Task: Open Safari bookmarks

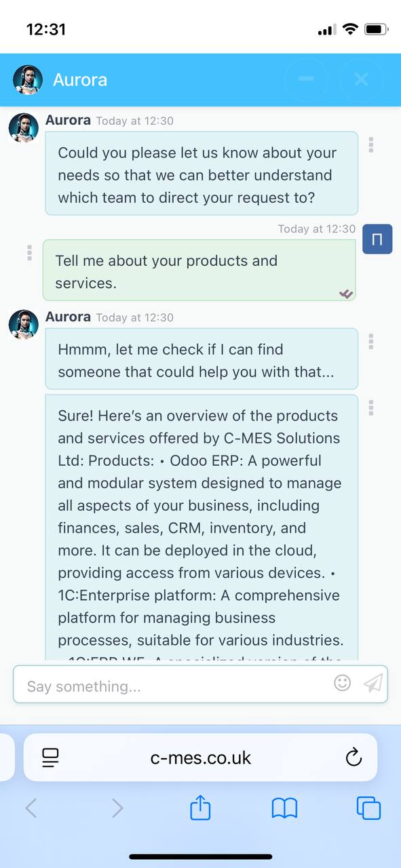Action: 284,808
